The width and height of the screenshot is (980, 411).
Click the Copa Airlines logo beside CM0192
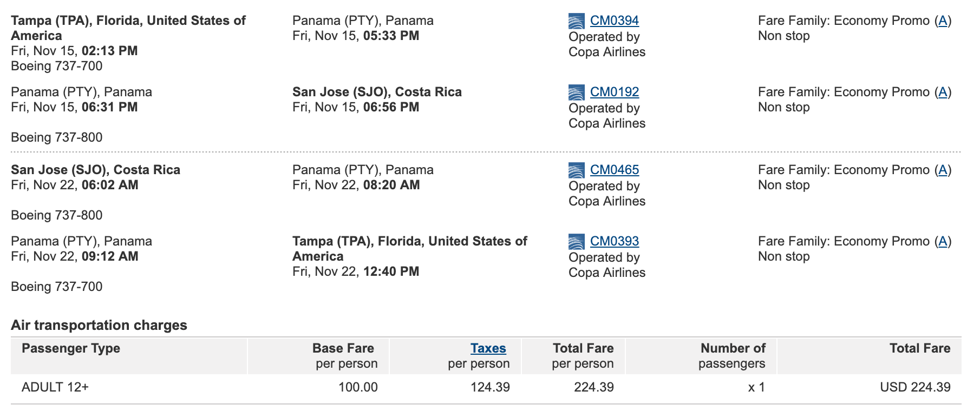576,92
